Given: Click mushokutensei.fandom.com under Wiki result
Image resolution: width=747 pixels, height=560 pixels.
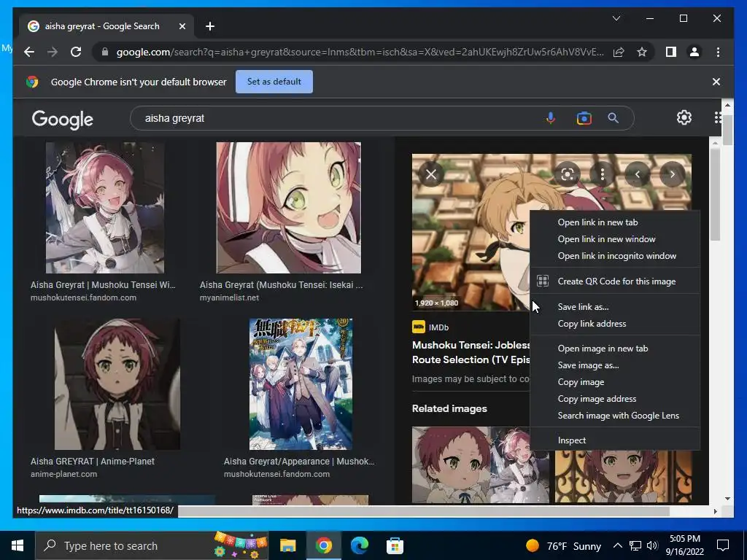Looking at the screenshot, I should click(83, 297).
